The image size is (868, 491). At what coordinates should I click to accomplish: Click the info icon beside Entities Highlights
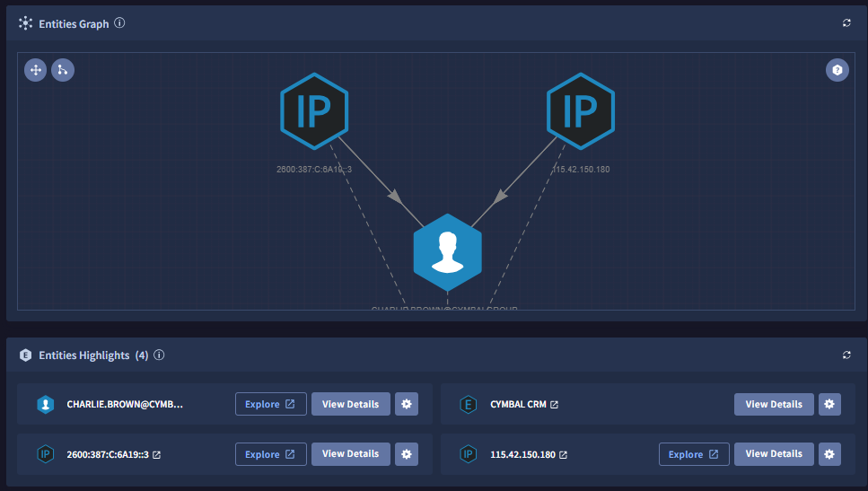coord(159,355)
